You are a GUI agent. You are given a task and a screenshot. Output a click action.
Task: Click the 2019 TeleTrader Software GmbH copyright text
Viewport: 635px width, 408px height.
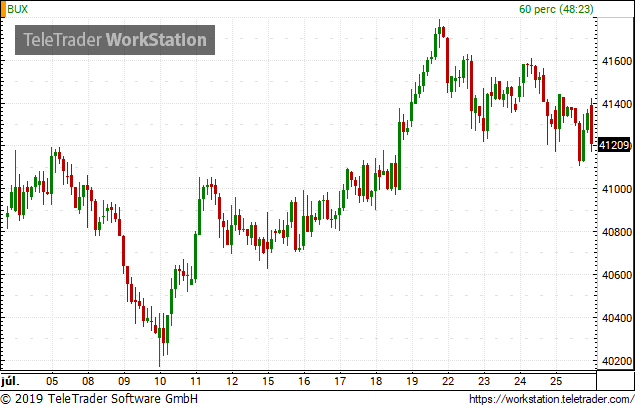pos(99,399)
